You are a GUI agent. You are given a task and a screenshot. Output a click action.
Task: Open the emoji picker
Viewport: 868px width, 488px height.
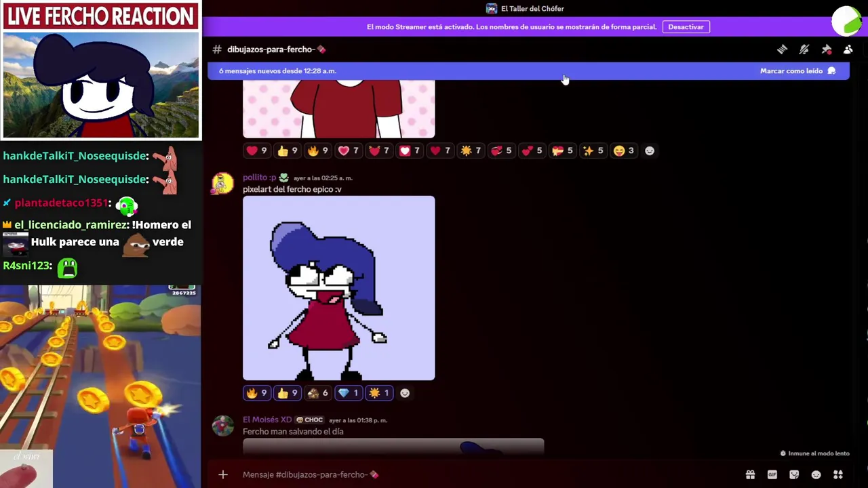pos(816,474)
